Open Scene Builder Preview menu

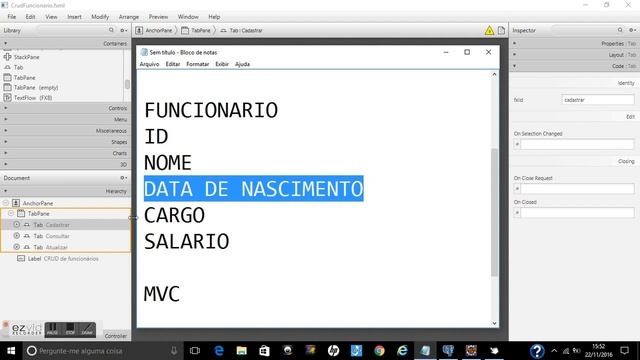[x=158, y=17]
